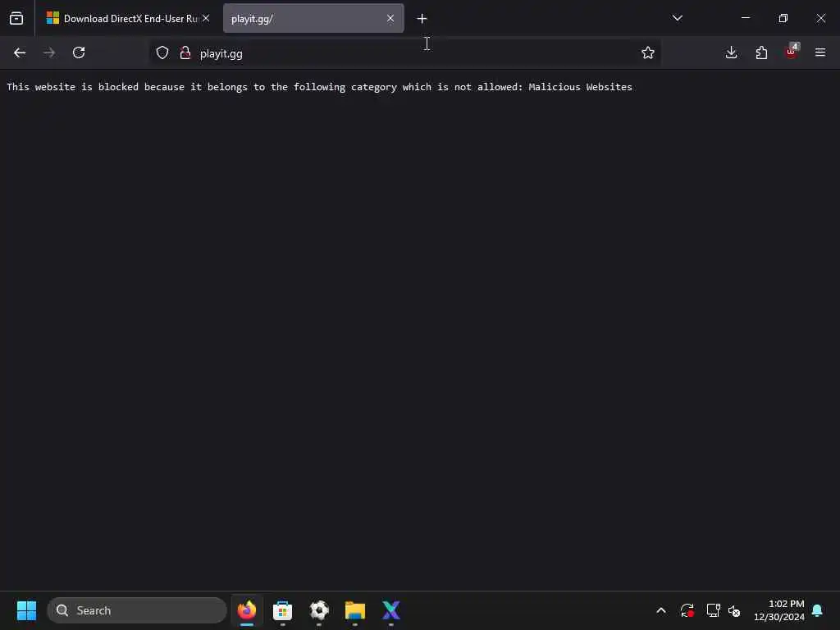This screenshot has height=630, width=840.
Task: Switch to the Download DirectX End-User tab
Action: tap(128, 18)
